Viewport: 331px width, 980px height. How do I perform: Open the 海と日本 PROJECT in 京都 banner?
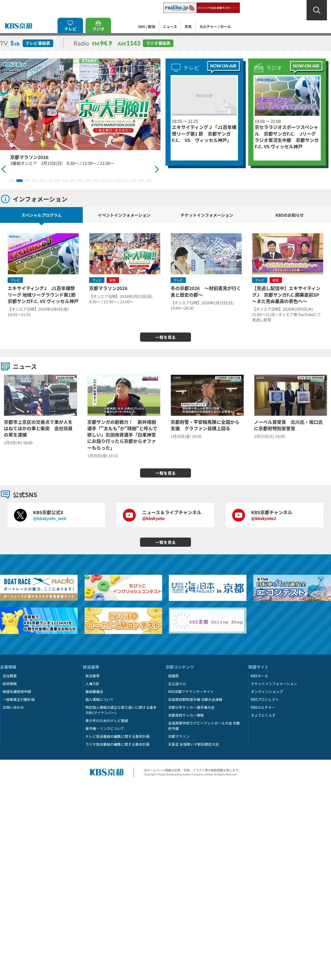208,588
